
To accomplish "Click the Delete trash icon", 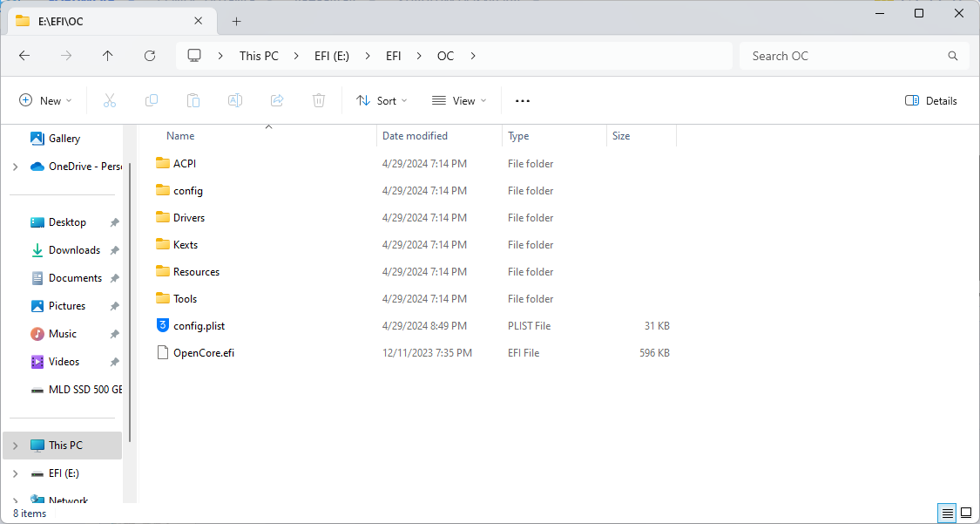I will click(319, 100).
